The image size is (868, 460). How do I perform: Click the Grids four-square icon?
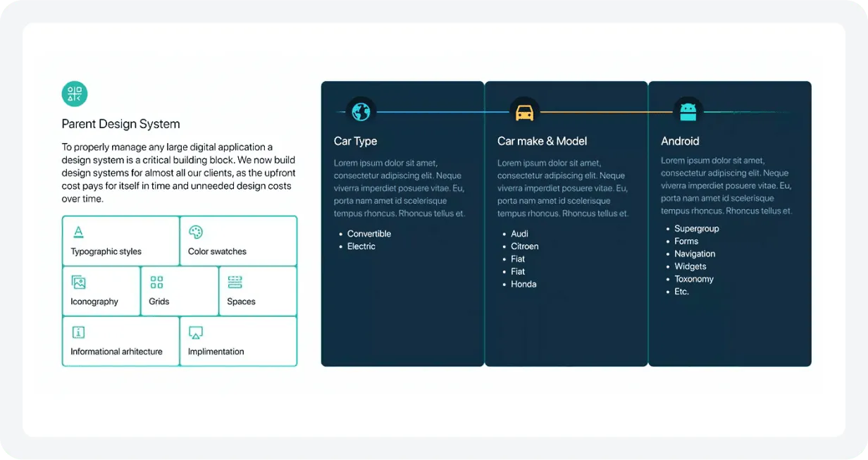click(x=156, y=282)
